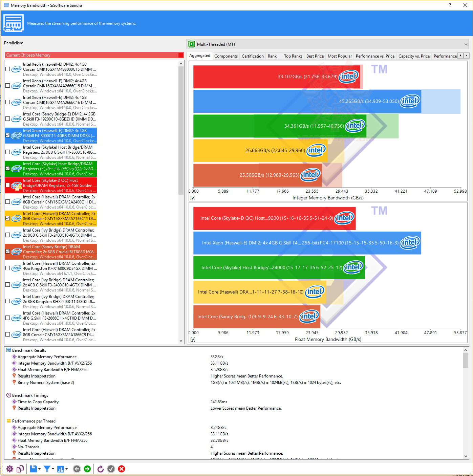Select the Kingston KHX1600C9D34GX reference row
The width and height of the screenshot is (473, 476).
click(x=51, y=268)
